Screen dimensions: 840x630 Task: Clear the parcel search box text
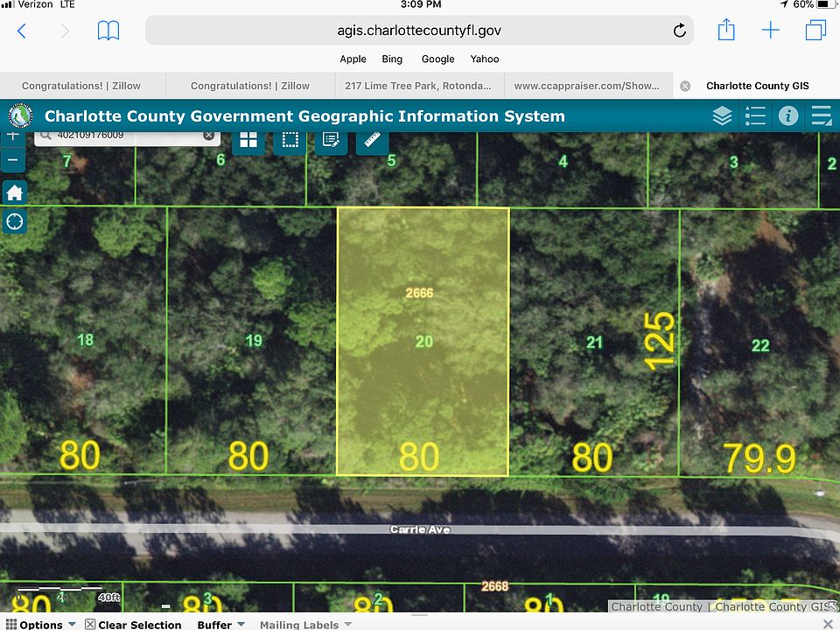pyautogui.click(x=209, y=136)
